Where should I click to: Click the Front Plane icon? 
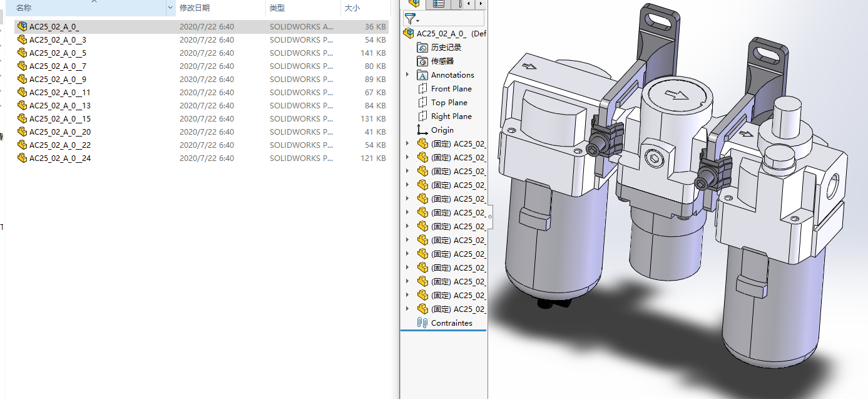[x=422, y=89]
